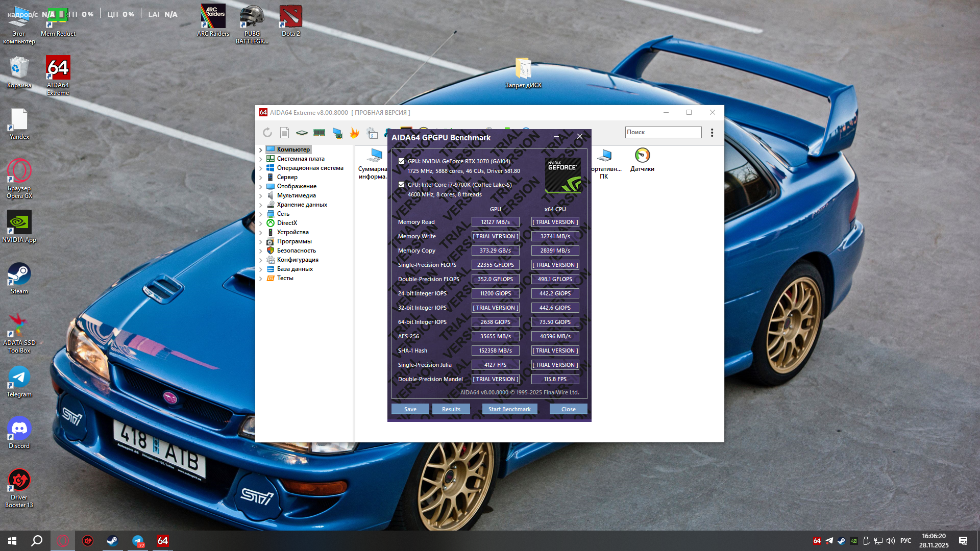Select Безопасность in the sidebar tree

[x=296, y=251]
